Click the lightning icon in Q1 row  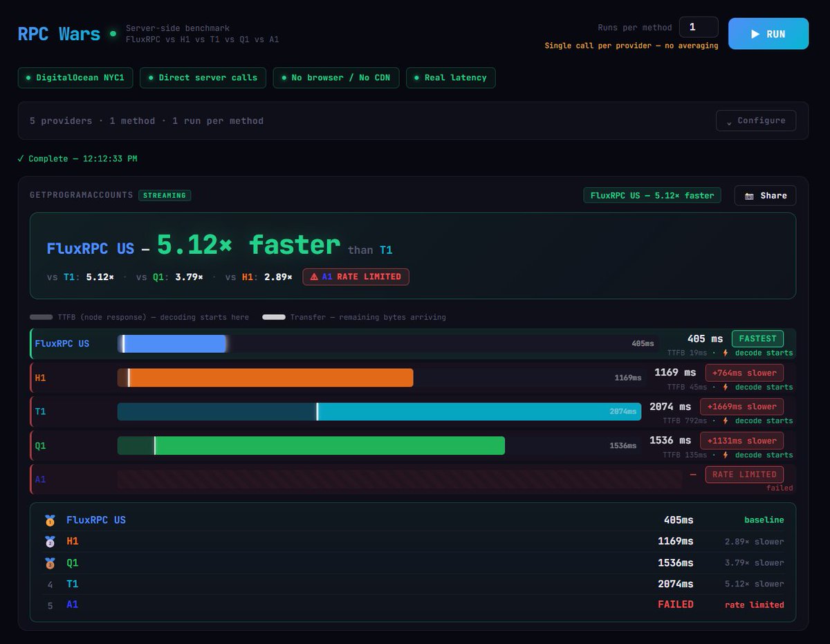[x=725, y=455]
